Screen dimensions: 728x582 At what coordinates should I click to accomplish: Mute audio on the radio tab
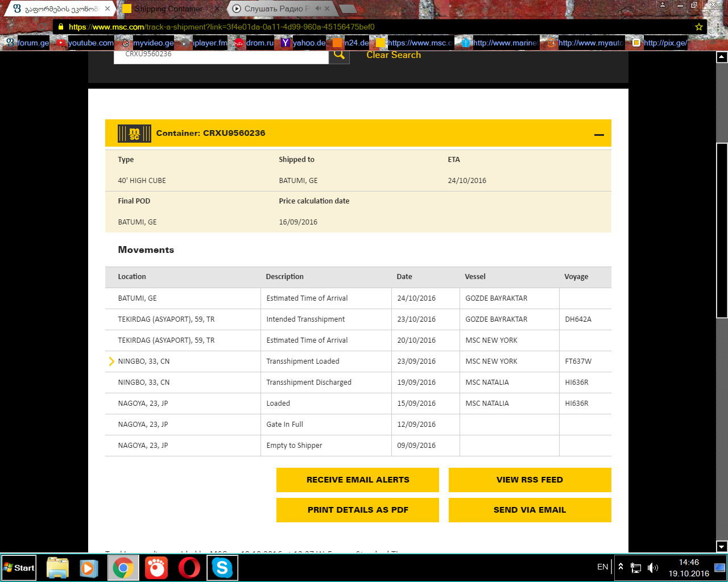(x=318, y=9)
